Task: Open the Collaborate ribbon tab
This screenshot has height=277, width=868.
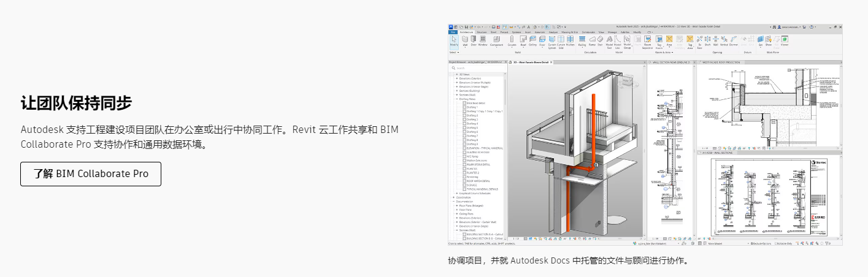Action: [588, 31]
